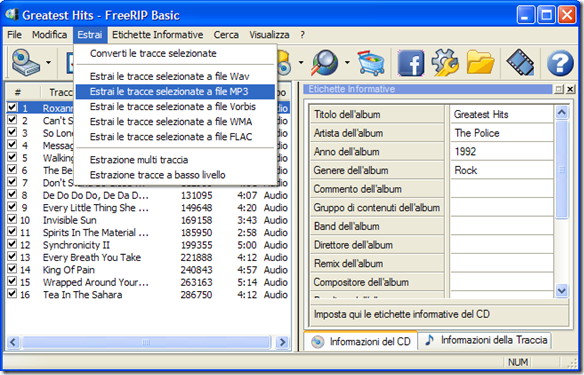Expand the dropdown arrow beside the disc icon
584x375 pixels.
click(300, 63)
